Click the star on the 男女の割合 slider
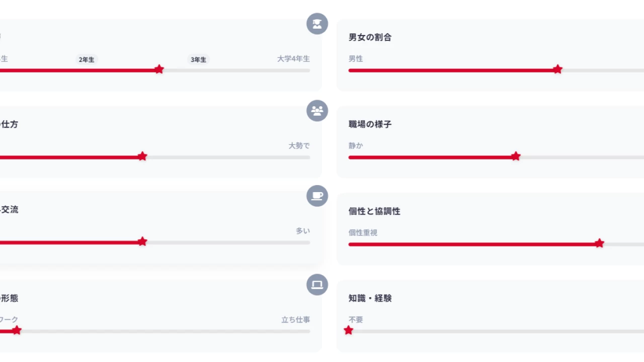Screen dimensions: 644x362 pyautogui.click(x=557, y=69)
